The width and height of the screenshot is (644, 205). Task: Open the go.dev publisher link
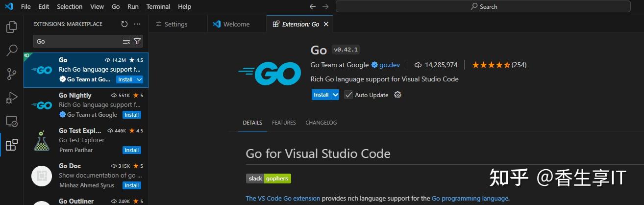390,65
